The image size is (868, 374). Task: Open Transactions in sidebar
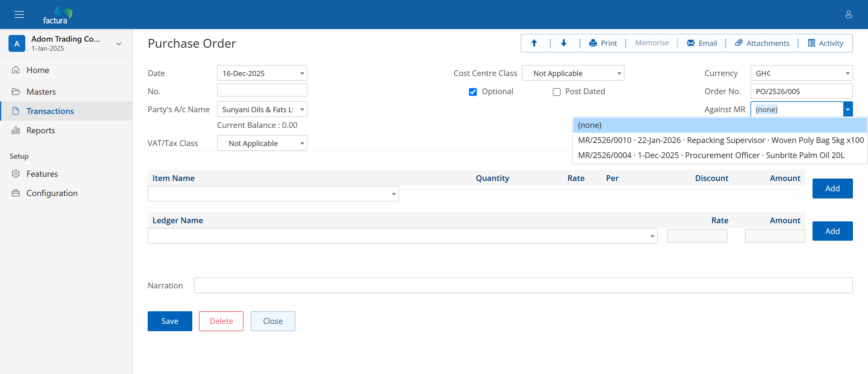66,111
